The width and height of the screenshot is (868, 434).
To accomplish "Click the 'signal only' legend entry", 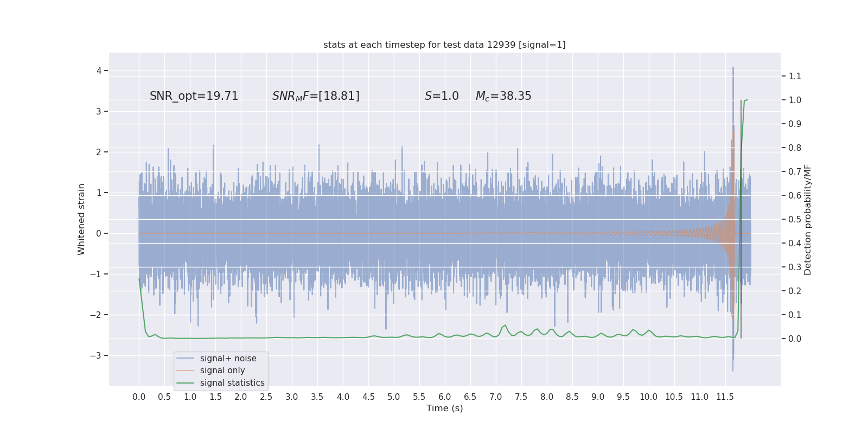I will 222,371.
